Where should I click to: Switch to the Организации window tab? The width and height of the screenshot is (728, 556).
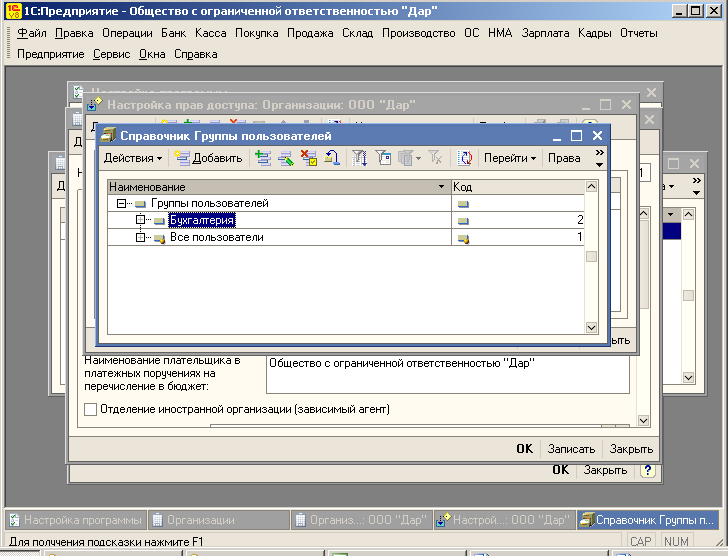tap(219, 520)
